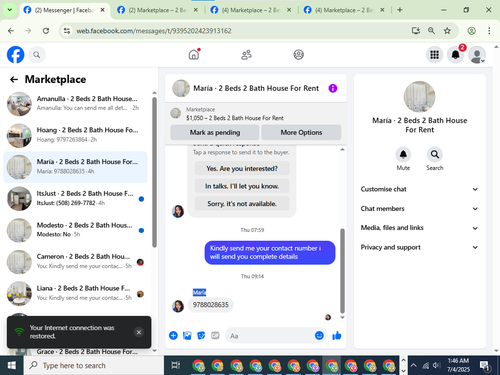Click the taskbar clock showing 1:46 AM
Viewport: 500px width, 375px height.
pyautogui.click(x=458, y=365)
